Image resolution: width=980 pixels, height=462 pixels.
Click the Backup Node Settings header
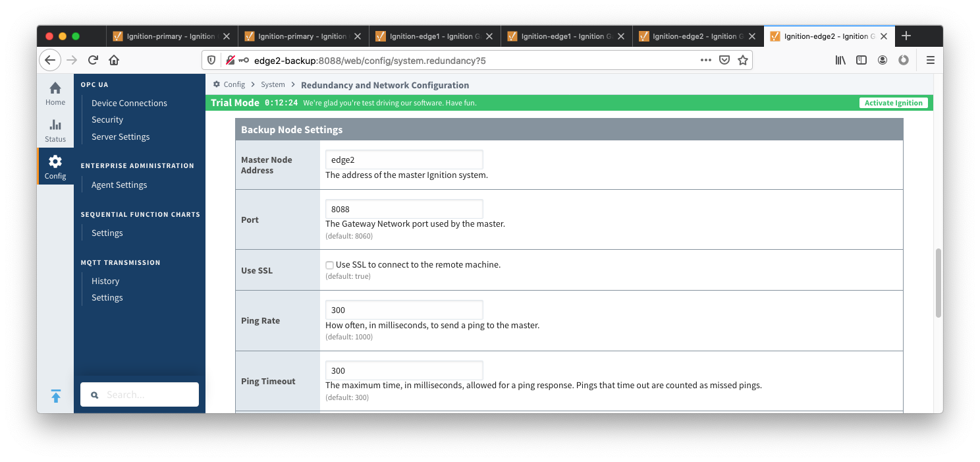click(569, 130)
